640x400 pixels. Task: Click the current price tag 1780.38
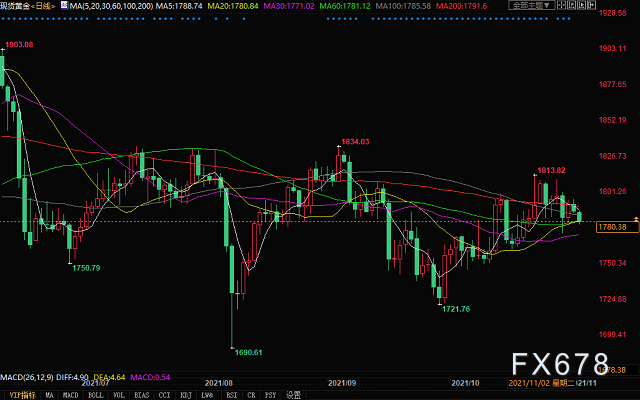(x=617, y=227)
